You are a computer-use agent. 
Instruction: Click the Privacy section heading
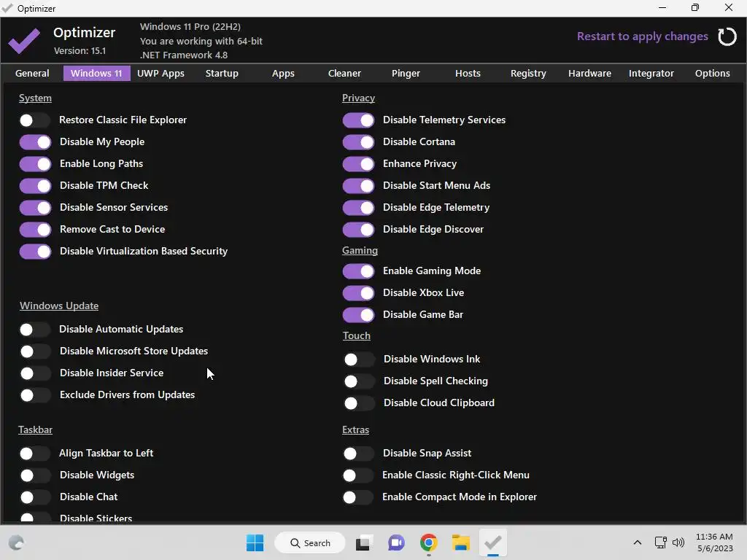[358, 98]
